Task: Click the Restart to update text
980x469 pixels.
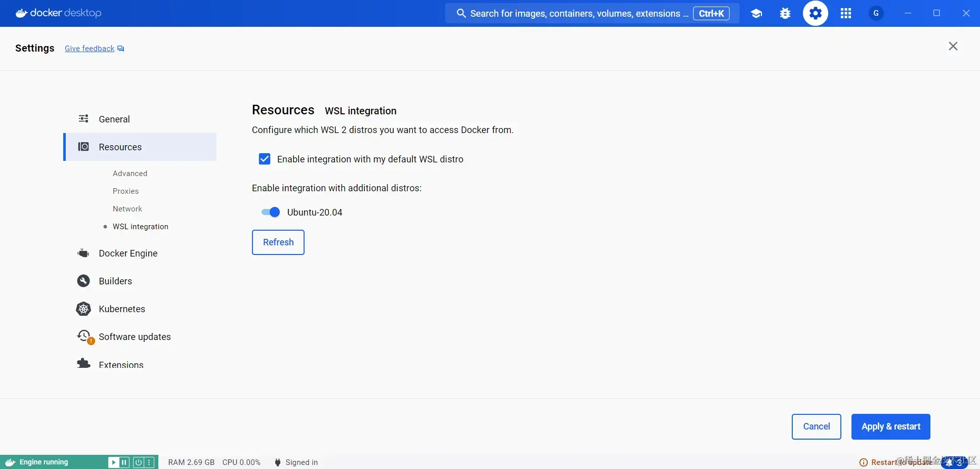Action: [x=902, y=462]
